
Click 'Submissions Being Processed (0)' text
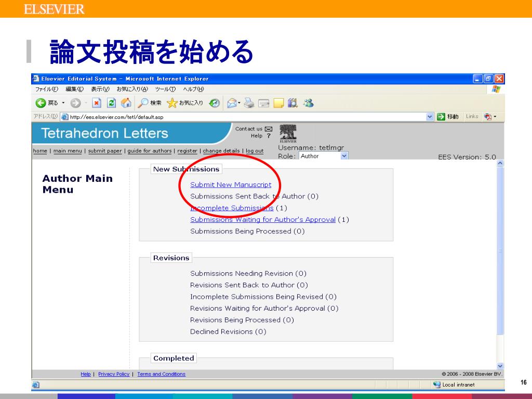pyautogui.click(x=247, y=231)
